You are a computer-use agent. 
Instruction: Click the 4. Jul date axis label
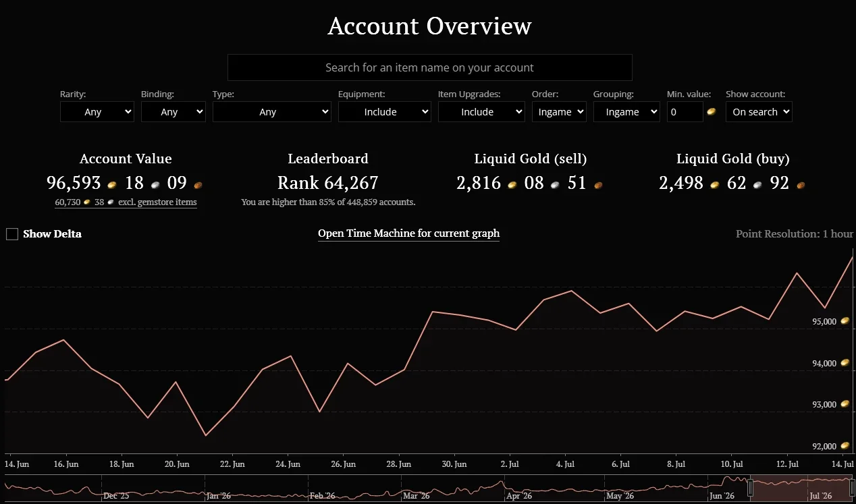pos(565,464)
